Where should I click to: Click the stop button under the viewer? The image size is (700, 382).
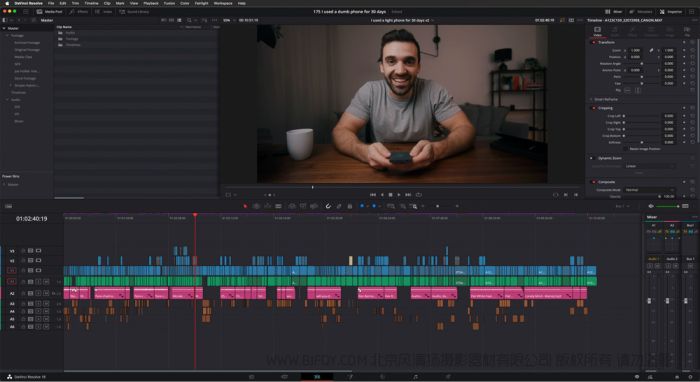coord(391,195)
